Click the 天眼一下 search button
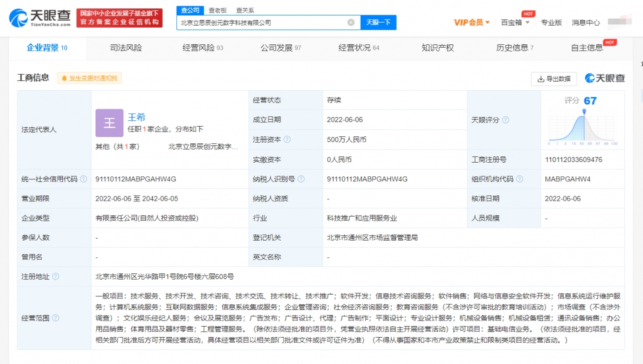The height and width of the screenshot is (364, 643). (378, 23)
